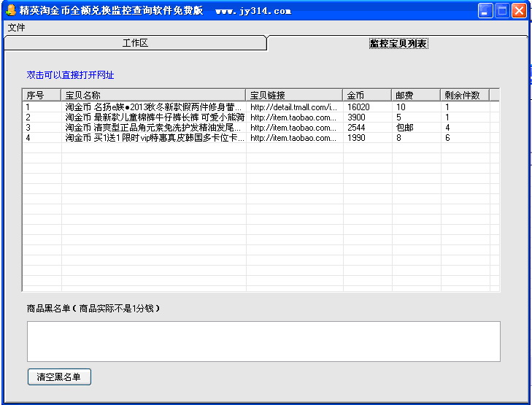Click the 包邮 shipping cell
This screenshot has width=532, height=405.
[x=404, y=128]
